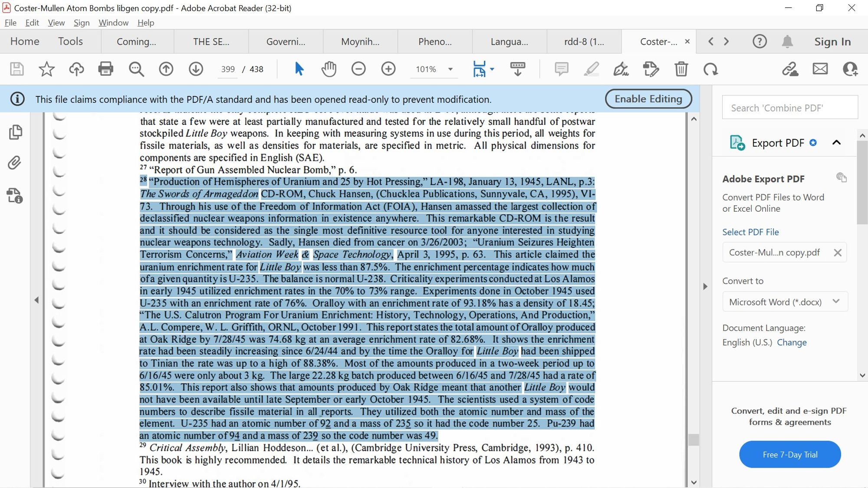The height and width of the screenshot is (488, 868).
Task: Activate the hand pan tool
Action: [x=329, y=69]
